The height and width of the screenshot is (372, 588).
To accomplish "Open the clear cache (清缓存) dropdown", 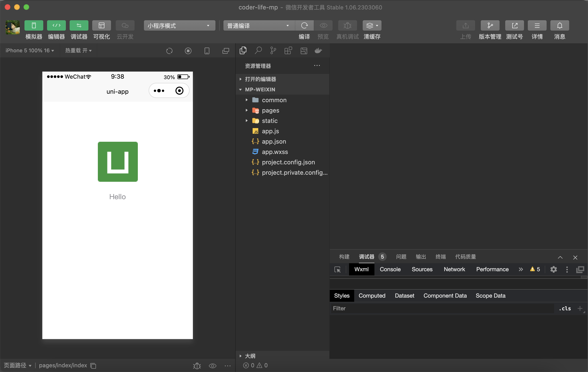I will tap(372, 25).
